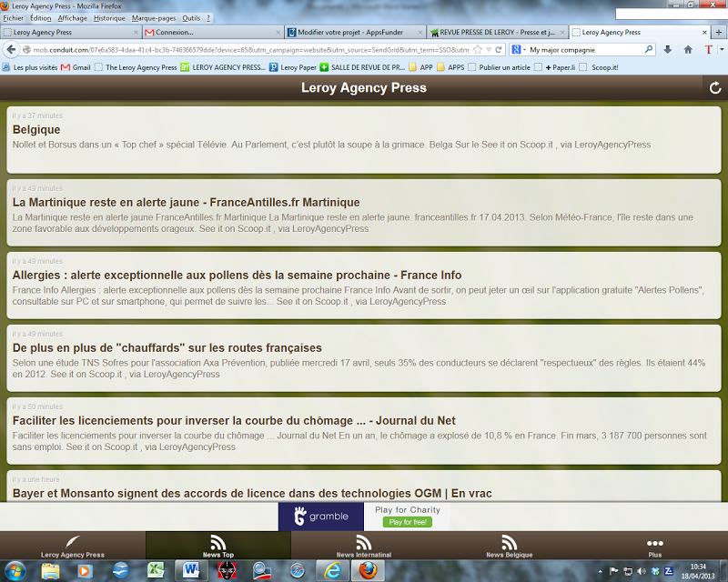Viewport: 728px width, 582px height.
Task: Open the Leroy Agency Press quill tab
Action: point(73,546)
